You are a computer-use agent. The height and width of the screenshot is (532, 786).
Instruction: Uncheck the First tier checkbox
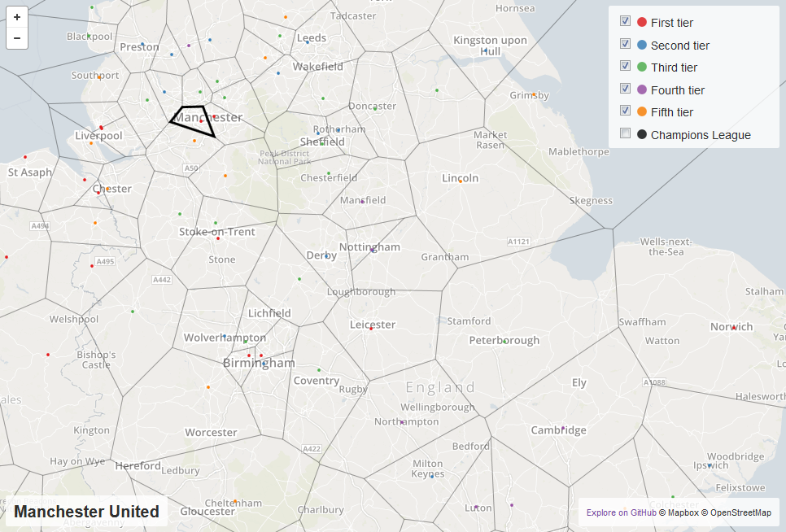point(625,21)
